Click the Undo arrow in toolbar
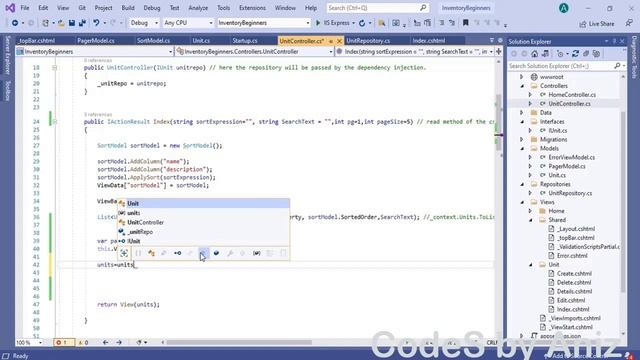 click(96, 23)
